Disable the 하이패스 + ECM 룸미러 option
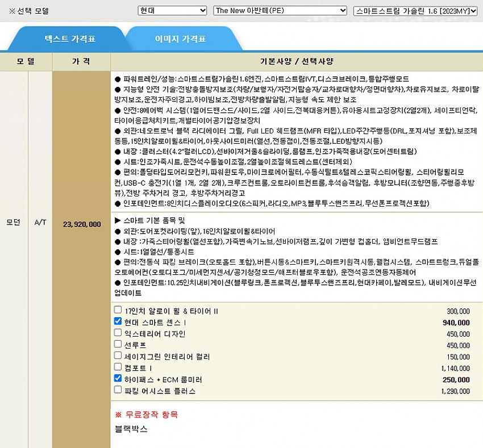 (x=118, y=379)
